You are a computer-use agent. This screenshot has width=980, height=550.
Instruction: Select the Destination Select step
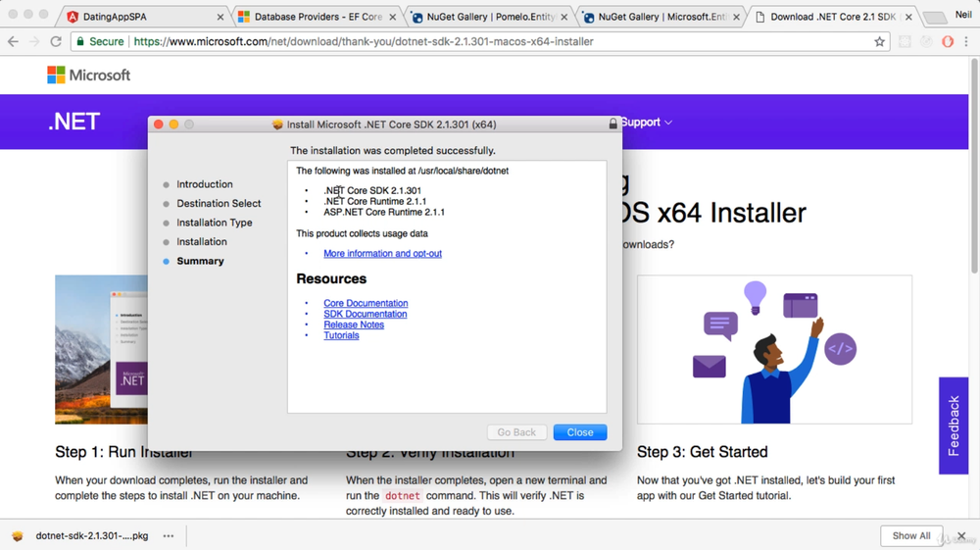tap(219, 203)
